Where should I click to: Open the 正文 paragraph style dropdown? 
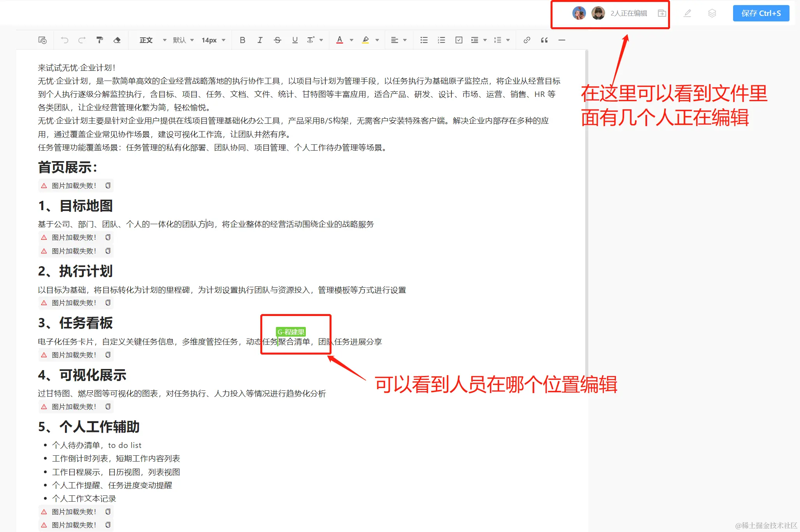[x=153, y=40]
